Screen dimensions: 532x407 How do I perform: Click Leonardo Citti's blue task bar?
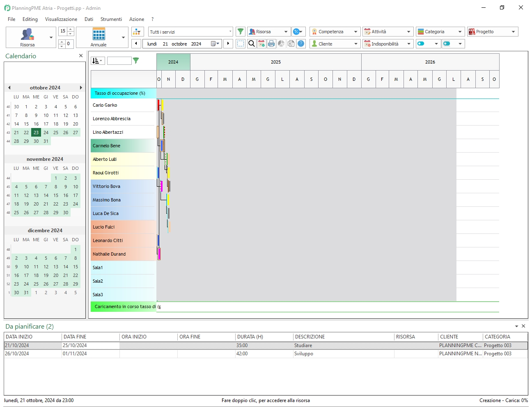tap(158, 240)
